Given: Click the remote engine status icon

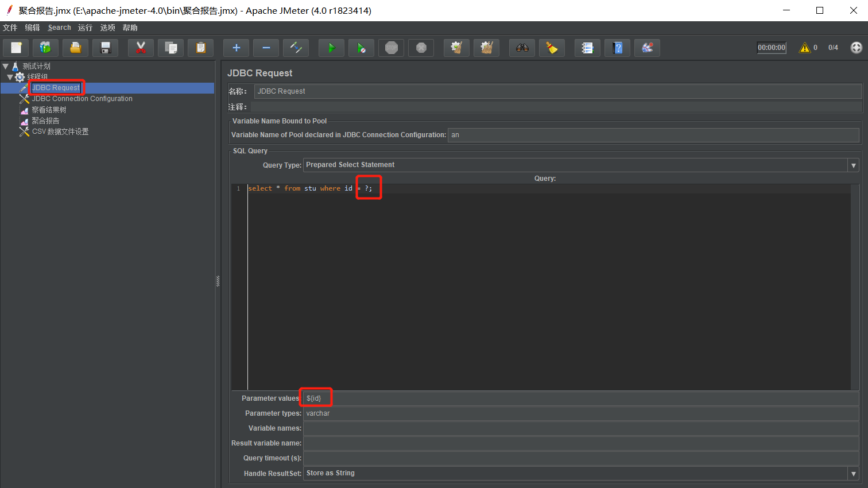Looking at the screenshot, I should [x=856, y=48].
